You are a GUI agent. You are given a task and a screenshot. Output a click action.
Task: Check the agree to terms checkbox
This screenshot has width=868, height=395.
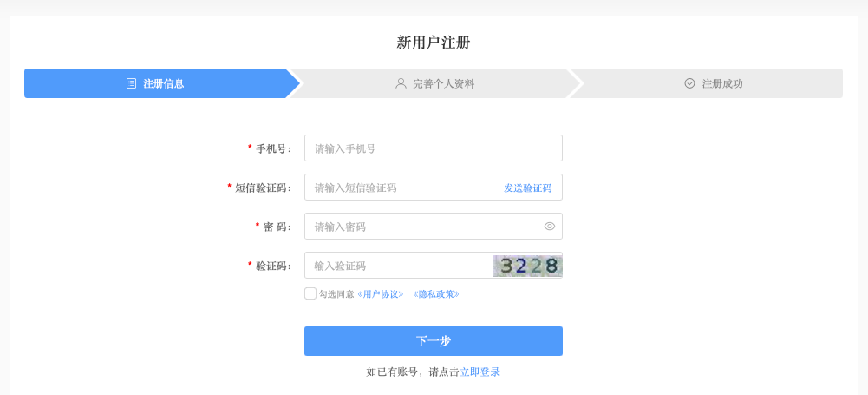click(310, 293)
